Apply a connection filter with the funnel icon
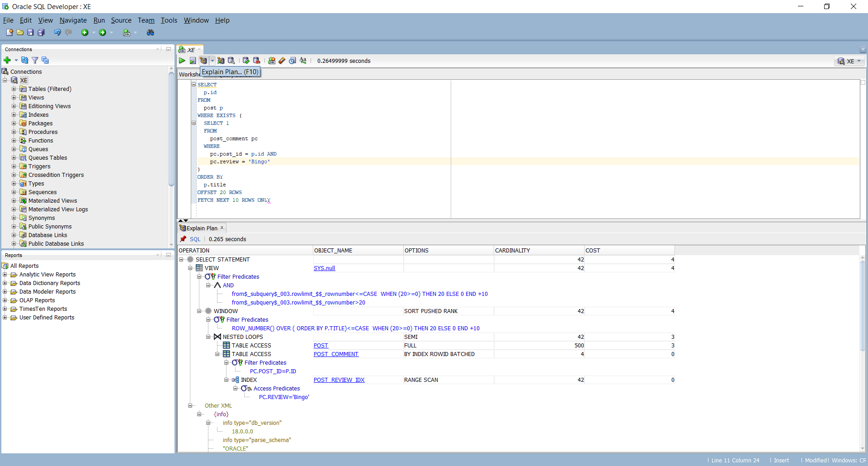Screen dimensions: 868x466 tap(35, 60)
